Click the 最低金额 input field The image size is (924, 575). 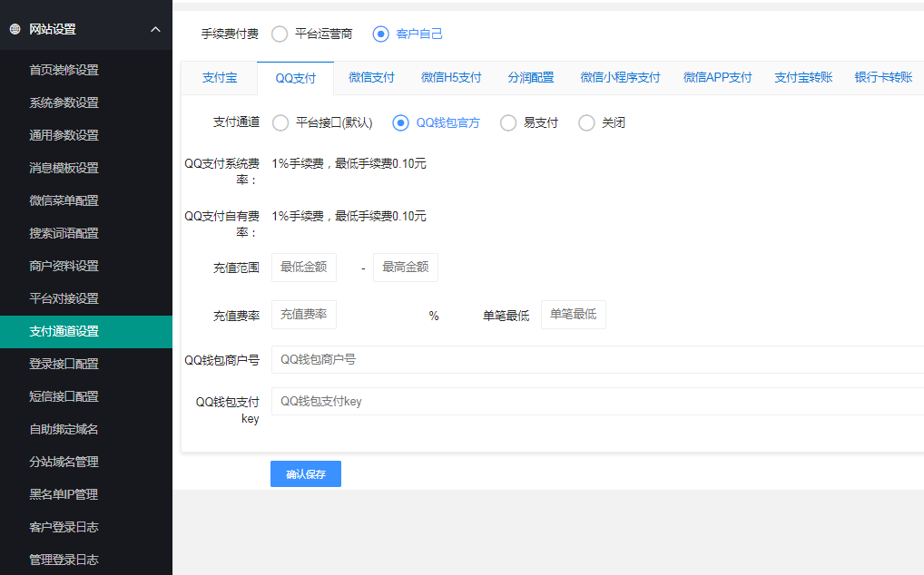click(x=304, y=268)
